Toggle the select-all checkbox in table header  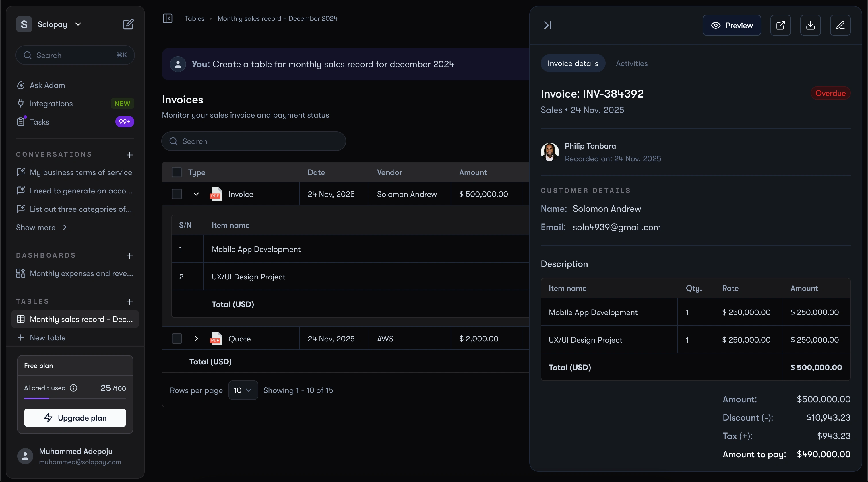[177, 172]
